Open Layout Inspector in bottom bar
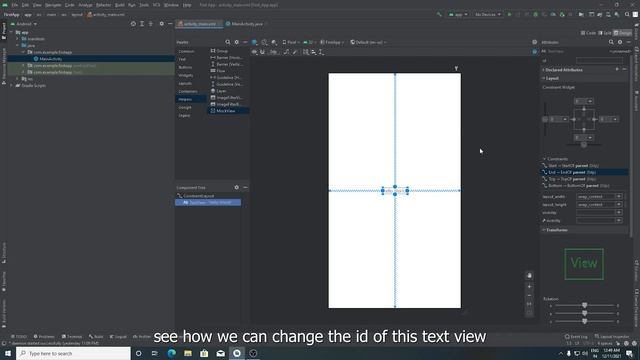This screenshot has width=640, height=360. pos(611,337)
